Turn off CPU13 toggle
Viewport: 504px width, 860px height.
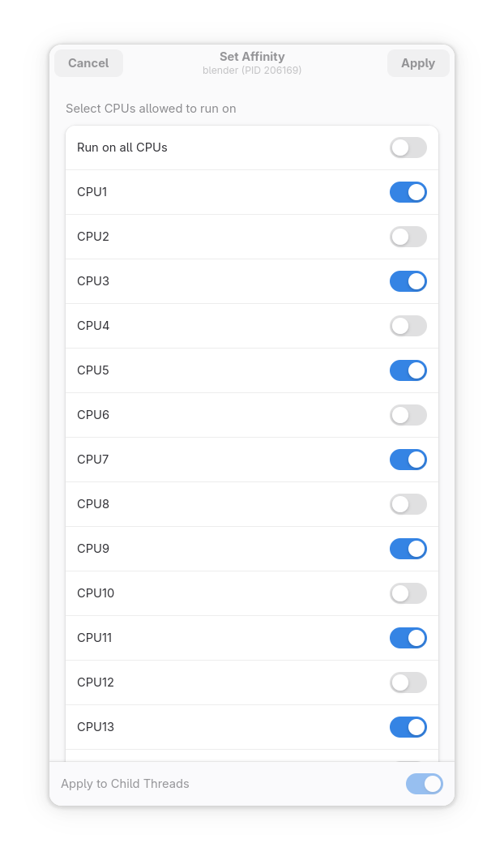pyautogui.click(x=408, y=727)
